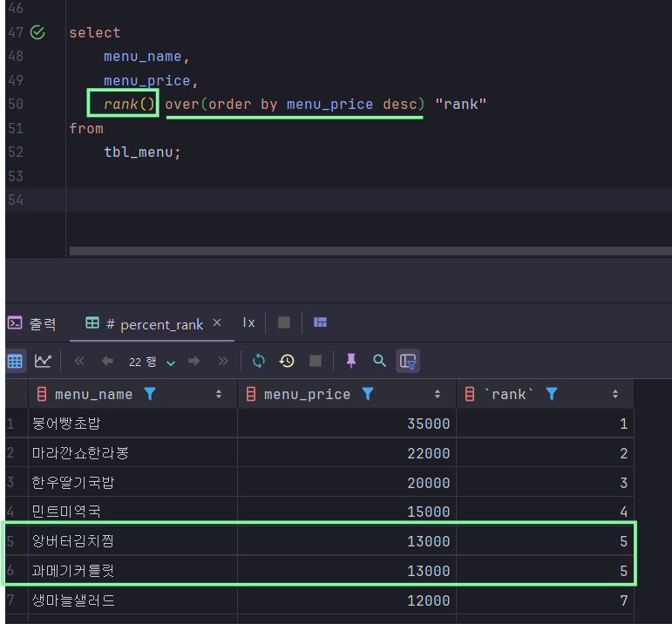
Task: Select the cell 과메기커틀릿
Action: 132,571
